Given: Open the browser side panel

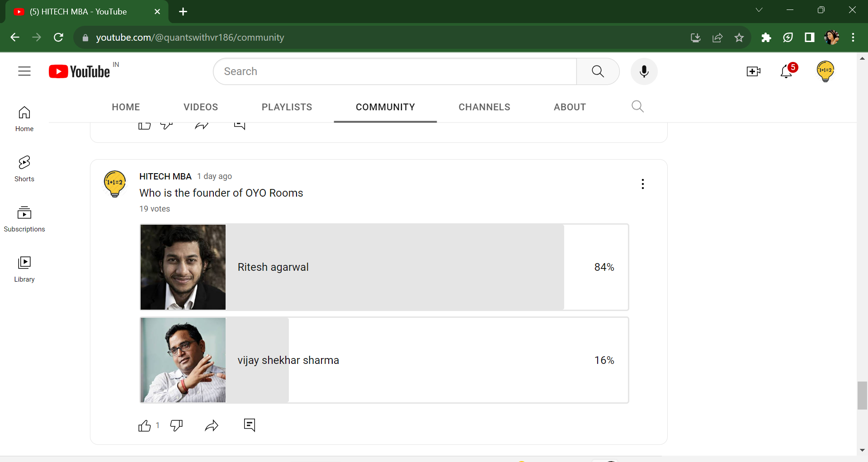Looking at the screenshot, I should coord(810,38).
